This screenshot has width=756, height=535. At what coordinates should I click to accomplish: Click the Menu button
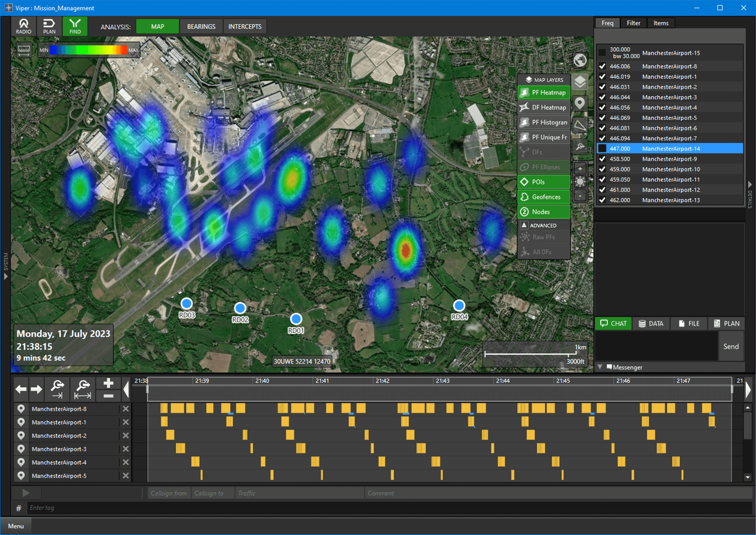[x=16, y=526]
